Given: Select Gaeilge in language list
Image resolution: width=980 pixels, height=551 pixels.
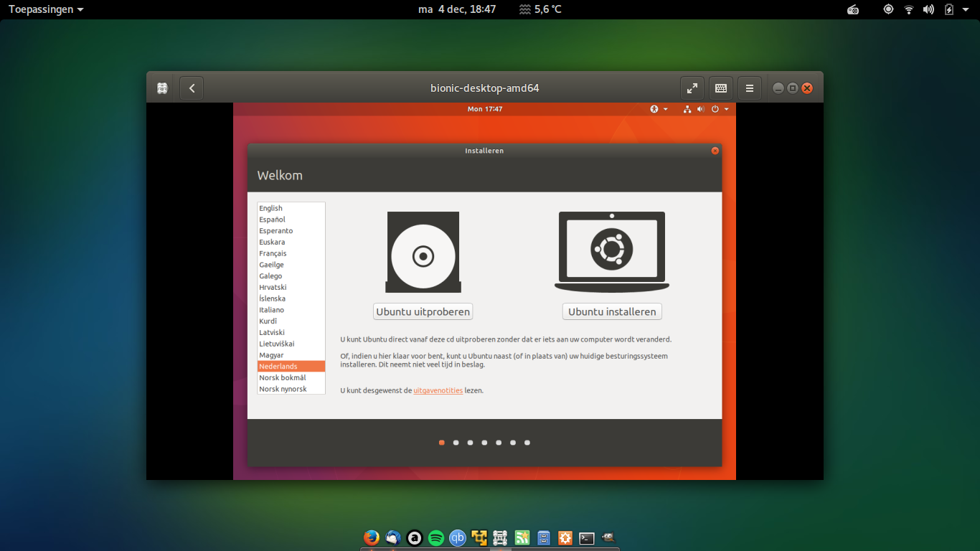Looking at the screenshot, I should click(291, 265).
